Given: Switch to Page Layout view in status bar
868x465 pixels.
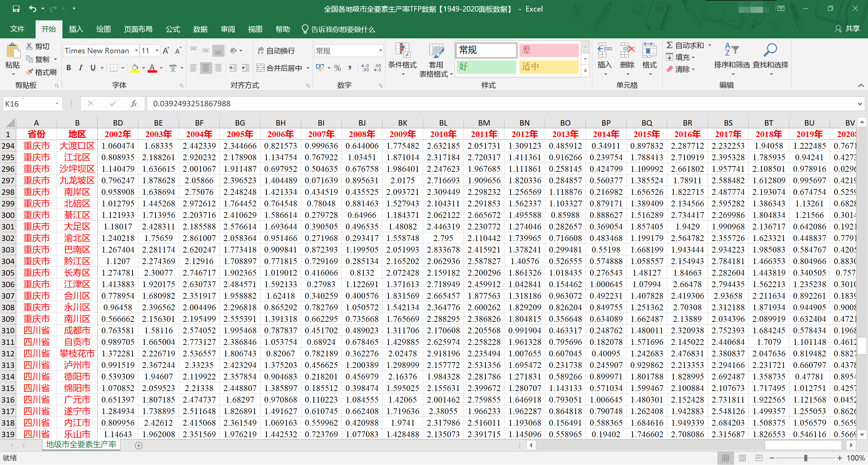Looking at the screenshot, I should tap(742, 458).
